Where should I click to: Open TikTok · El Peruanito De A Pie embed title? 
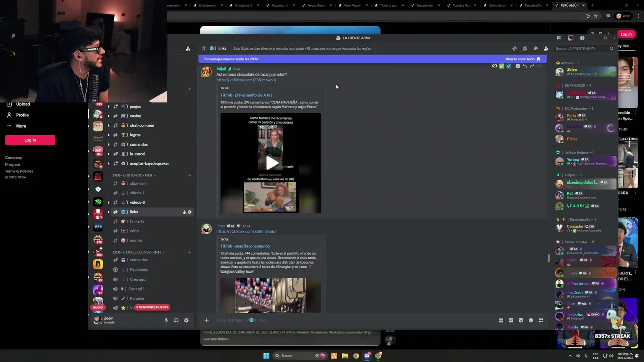[246, 95]
